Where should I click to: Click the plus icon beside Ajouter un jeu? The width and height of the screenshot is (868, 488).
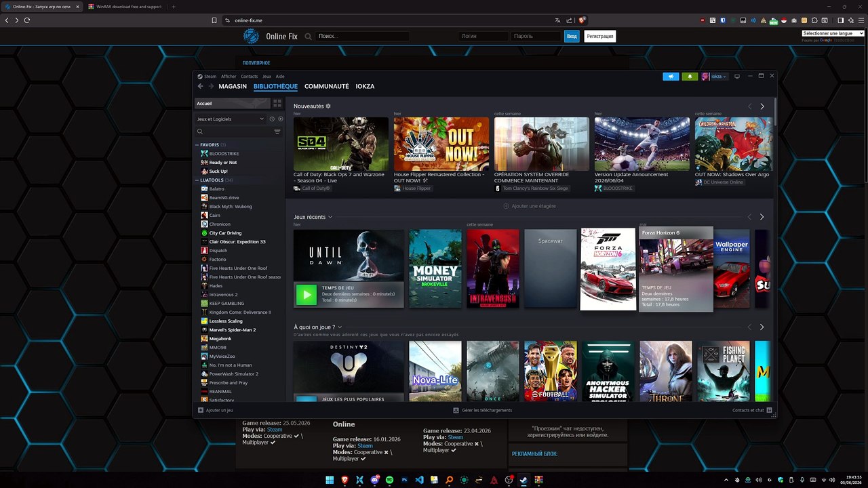click(x=201, y=410)
